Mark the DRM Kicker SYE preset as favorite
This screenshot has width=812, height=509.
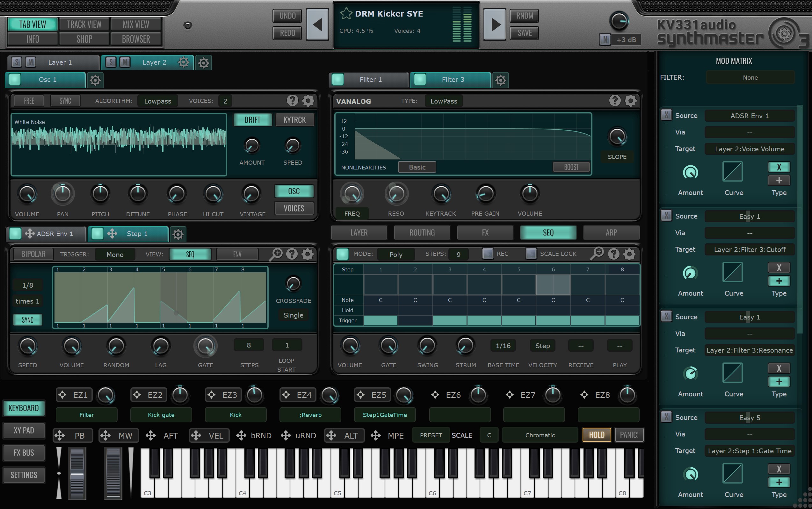point(346,13)
